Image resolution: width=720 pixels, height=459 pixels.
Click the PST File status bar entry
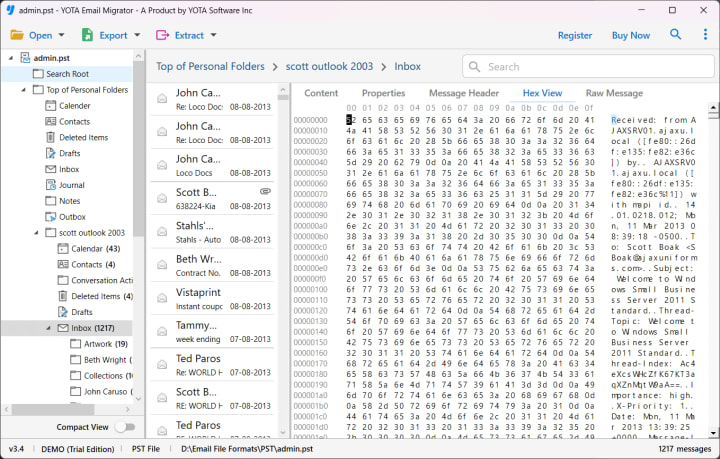(x=146, y=449)
